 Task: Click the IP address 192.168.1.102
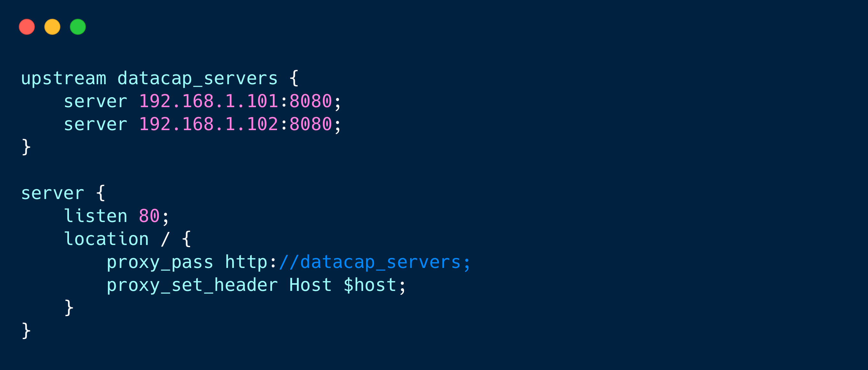(209, 124)
